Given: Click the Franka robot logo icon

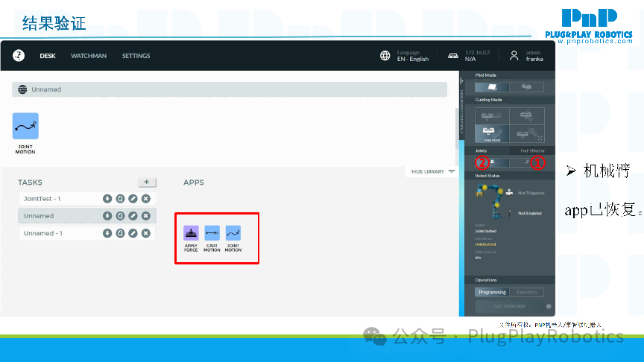Looking at the screenshot, I should coord(19,55).
